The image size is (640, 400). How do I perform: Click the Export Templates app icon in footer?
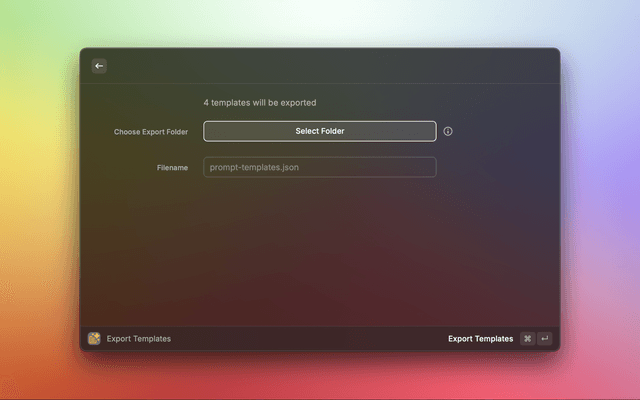(x=94, y=339)
